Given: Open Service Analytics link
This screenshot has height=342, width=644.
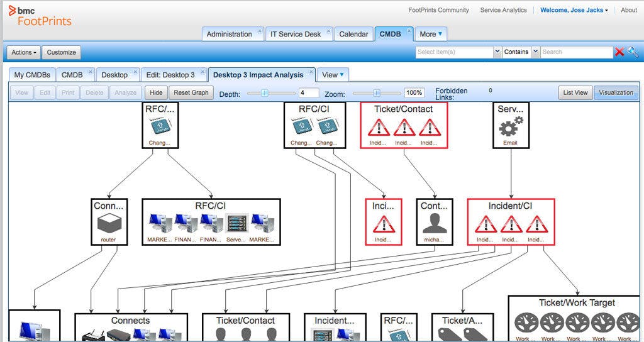Looking at the screenshot, I should 504,10.
